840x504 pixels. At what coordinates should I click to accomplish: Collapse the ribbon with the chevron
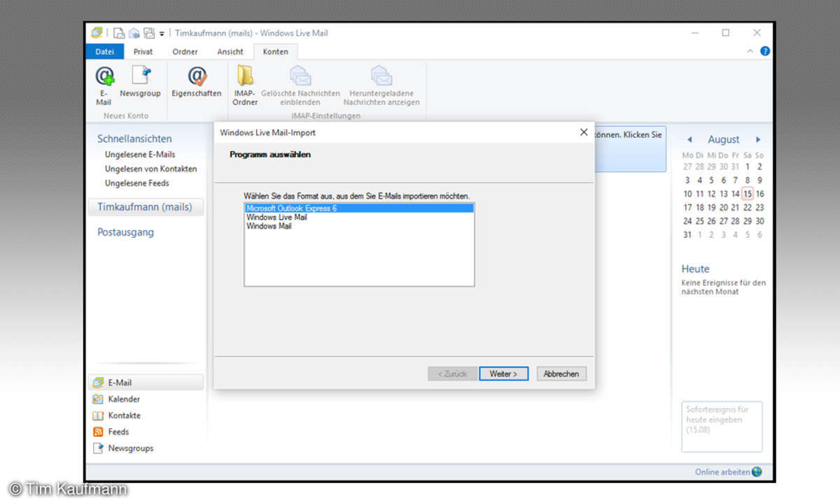pyautogui.click(x=750, y=51)
